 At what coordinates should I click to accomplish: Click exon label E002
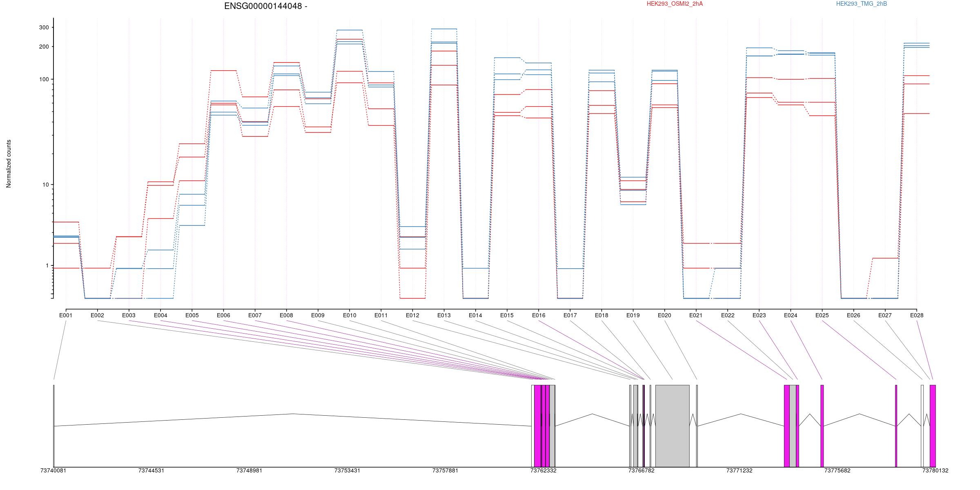(97, 315)
